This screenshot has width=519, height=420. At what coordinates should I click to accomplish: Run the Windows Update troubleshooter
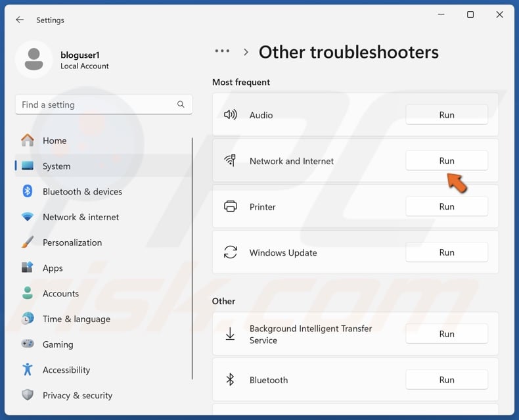447,252
